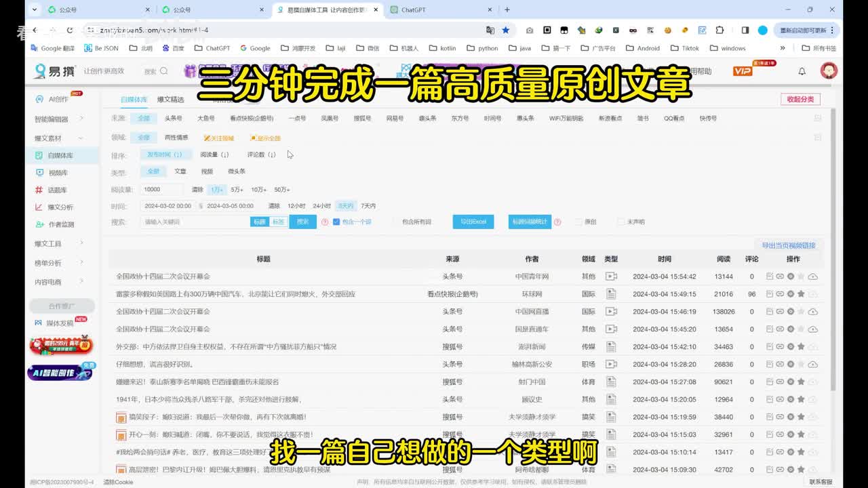Click help question mark next to 搜索 button
Screen dimensions: 868x488
click(x=325, y=222)
